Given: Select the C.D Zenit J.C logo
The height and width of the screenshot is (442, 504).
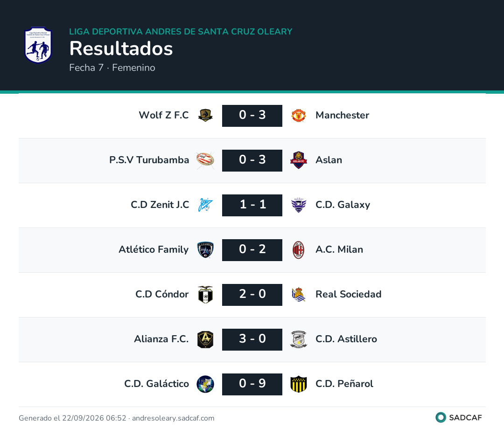Looking at the screenshot, I should (x=205, y=205).
